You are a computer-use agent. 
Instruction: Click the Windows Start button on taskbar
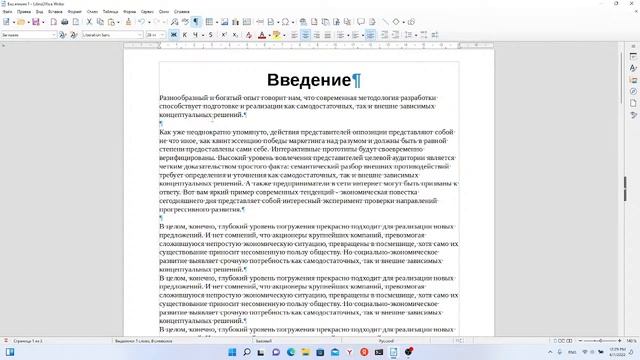(x=232, y=352)
